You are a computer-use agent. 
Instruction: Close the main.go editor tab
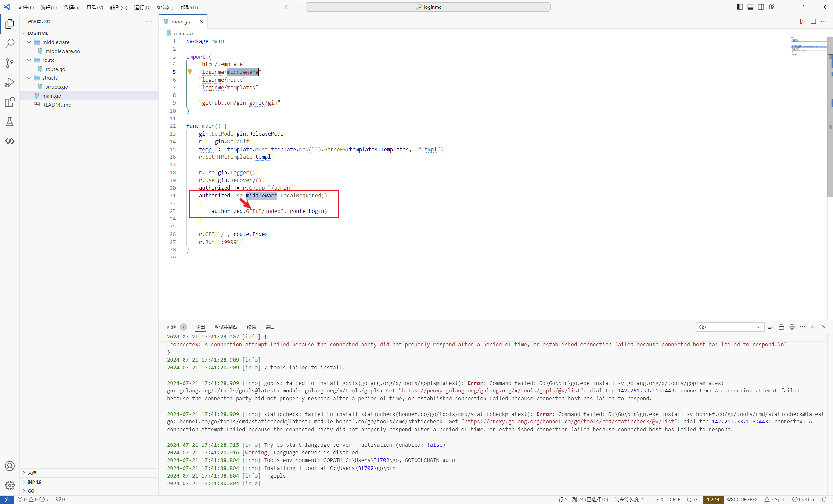coord(201,21)
